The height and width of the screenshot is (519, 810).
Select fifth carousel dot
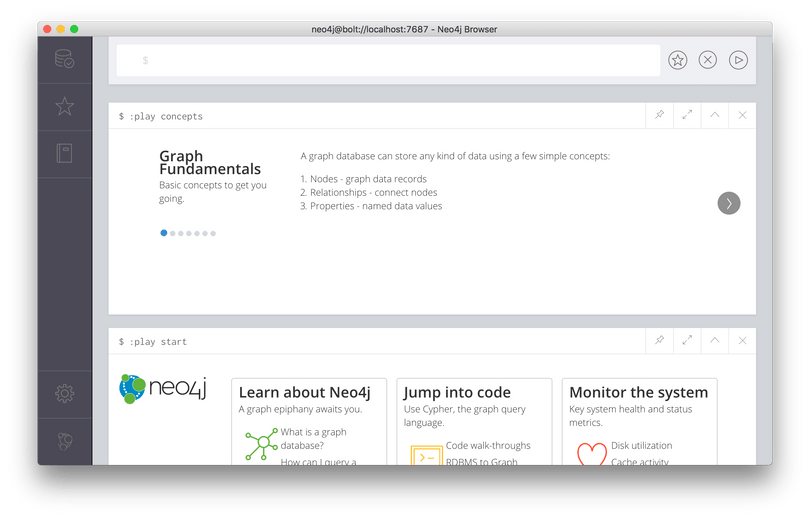197,233
